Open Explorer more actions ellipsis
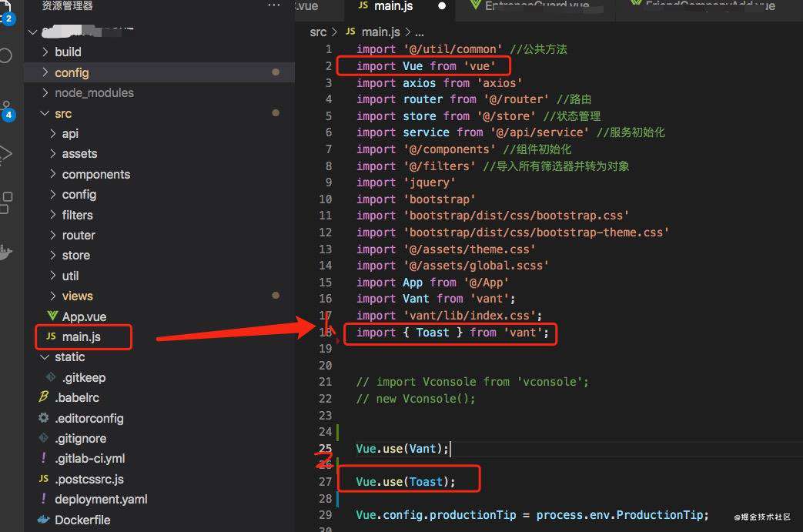The width and height of the screenshot is (803, 532). pos(274,5)
